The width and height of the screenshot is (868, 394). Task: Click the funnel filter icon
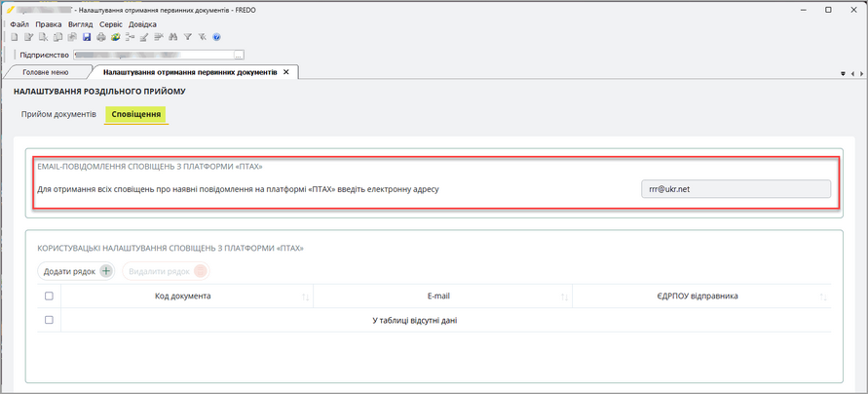pyautogui.click(x=188, y=37)
